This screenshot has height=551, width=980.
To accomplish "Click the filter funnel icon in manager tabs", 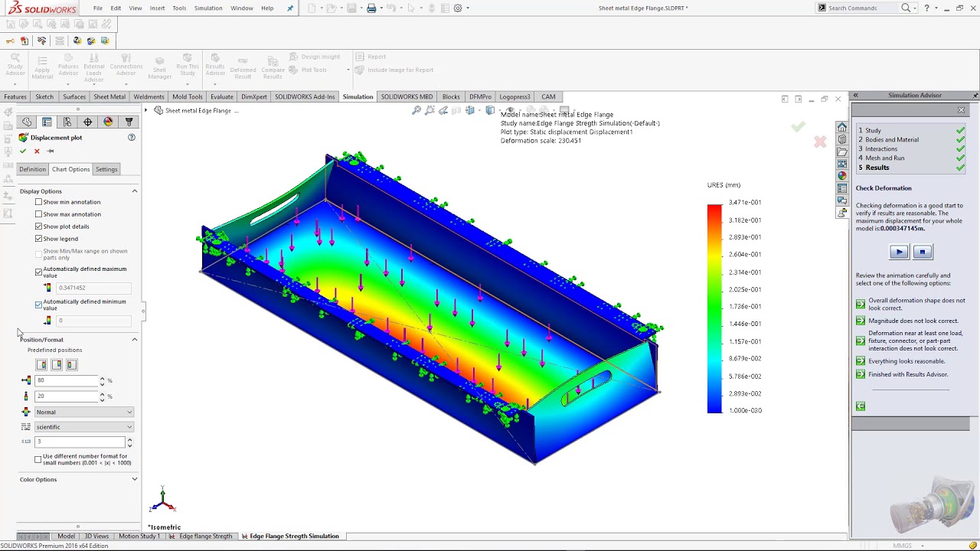I will click(x=129, y=122).
